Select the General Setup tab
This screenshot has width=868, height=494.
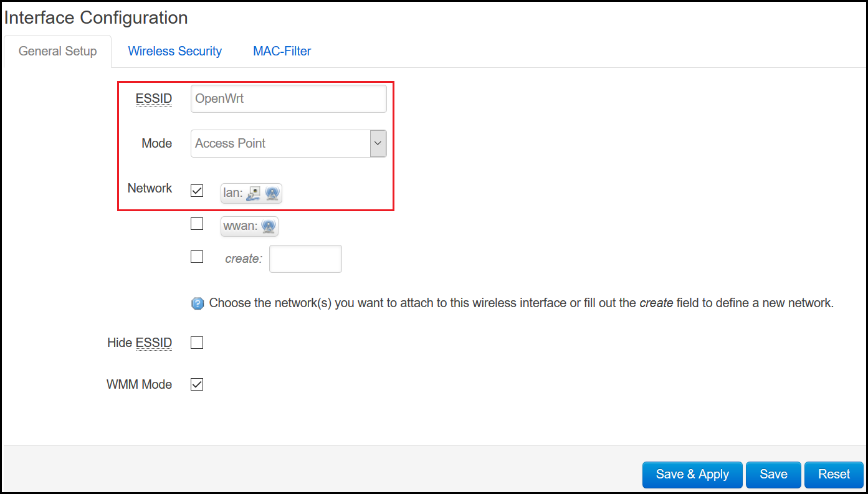[57, 50]
